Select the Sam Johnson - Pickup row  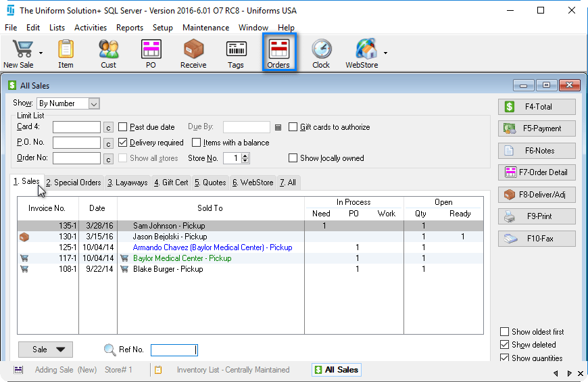(250, 226)
